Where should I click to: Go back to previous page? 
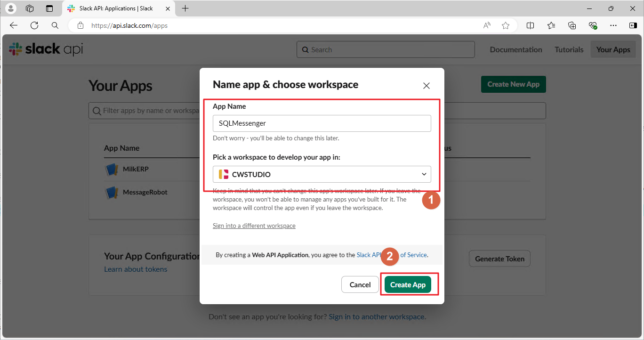[x=14, y=25]
